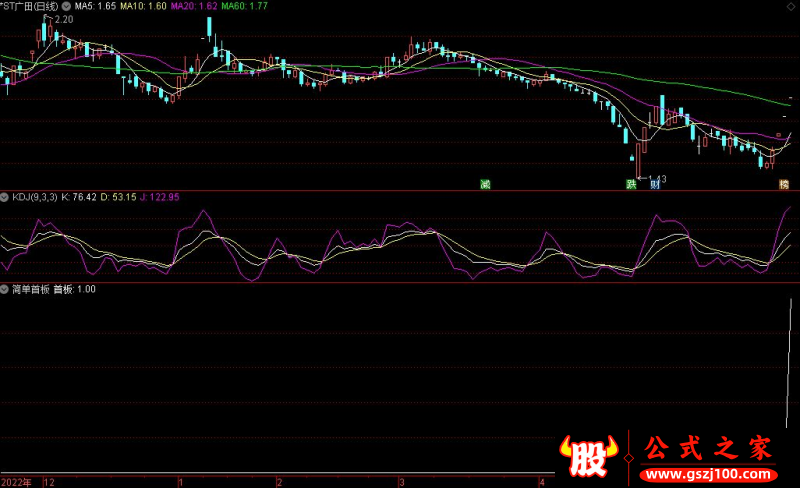Click the 简单首板 indicator title
This screenshot has width=800, height=488.
tap(30, 289)
